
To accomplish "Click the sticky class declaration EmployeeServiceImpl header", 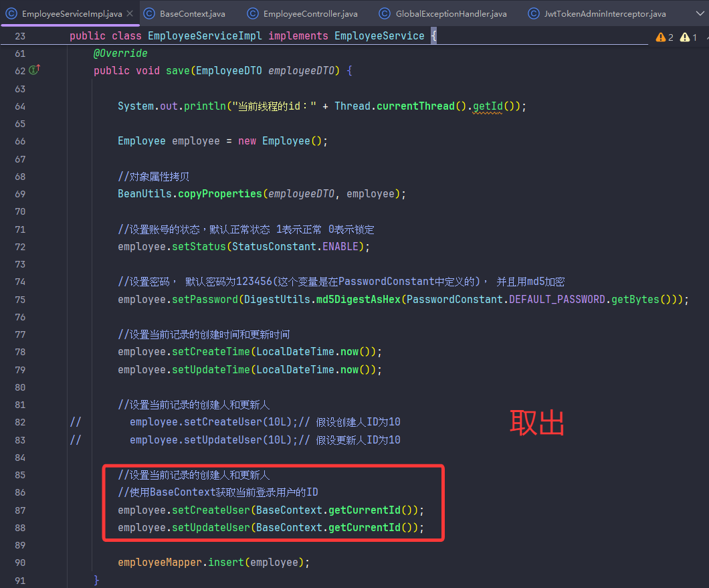I will click(205, 35).
